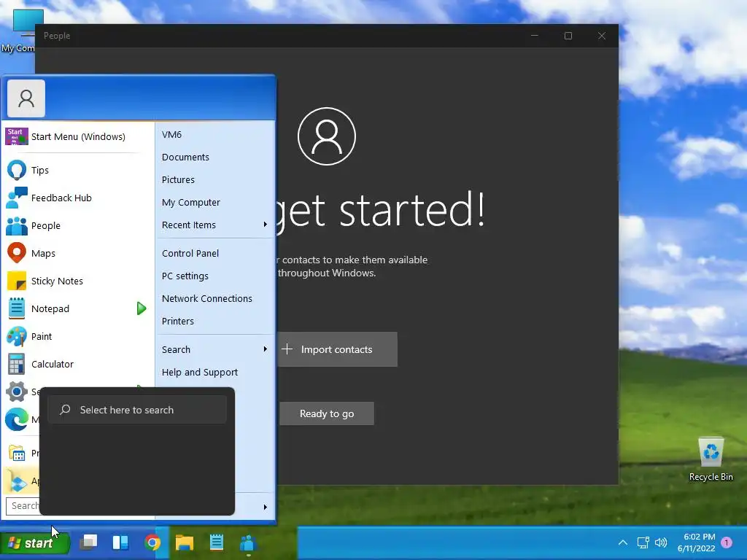747x560 pixels.
Task: Show hidden tray icons chevron
Action: tap(623, 542)
